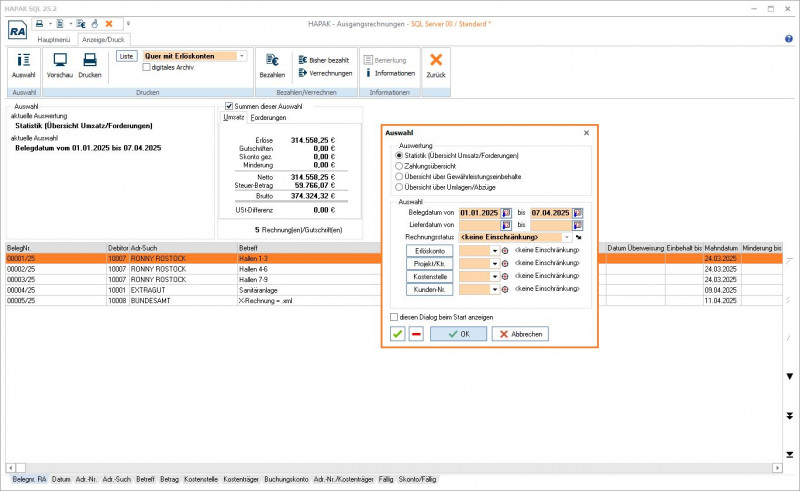This screenshot has height=491, width=800.
Task: Open Informationen in the ribbon
Action: point(390,73)
